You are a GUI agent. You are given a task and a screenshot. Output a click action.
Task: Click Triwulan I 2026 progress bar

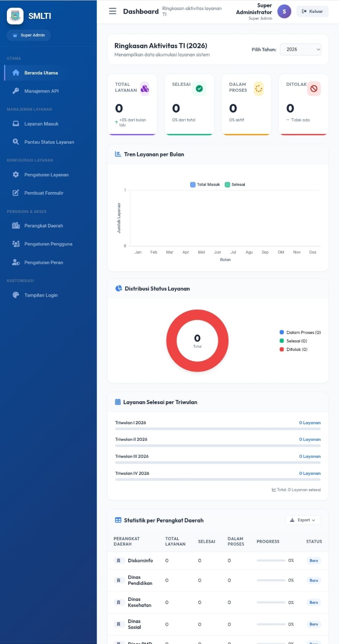click(218, 429)
